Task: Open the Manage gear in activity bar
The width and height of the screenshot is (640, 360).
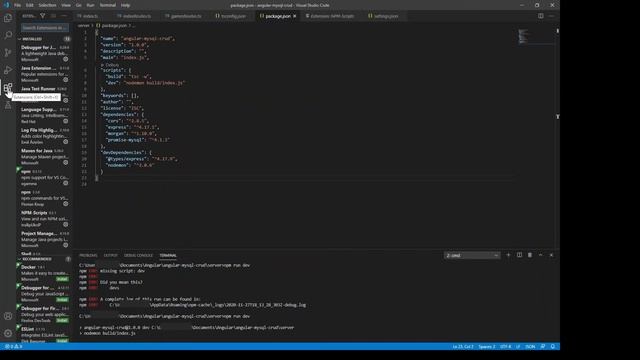Action: 8,333
